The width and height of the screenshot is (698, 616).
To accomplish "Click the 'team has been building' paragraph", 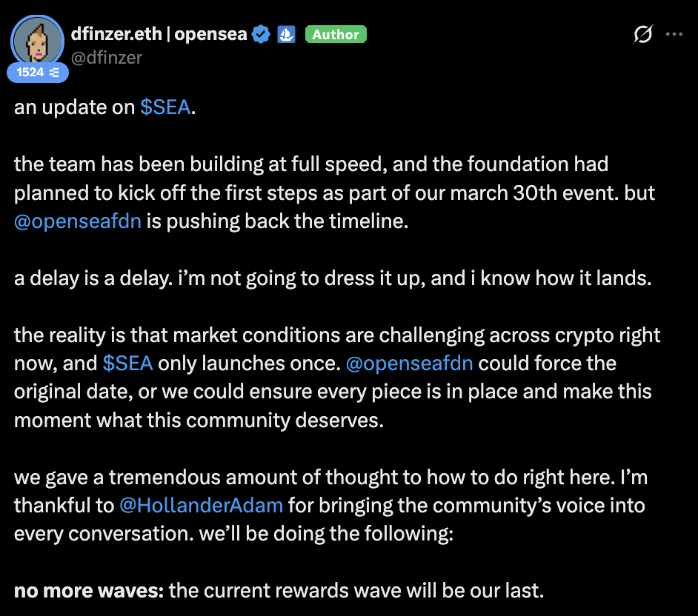I will (x=334, y=192).
